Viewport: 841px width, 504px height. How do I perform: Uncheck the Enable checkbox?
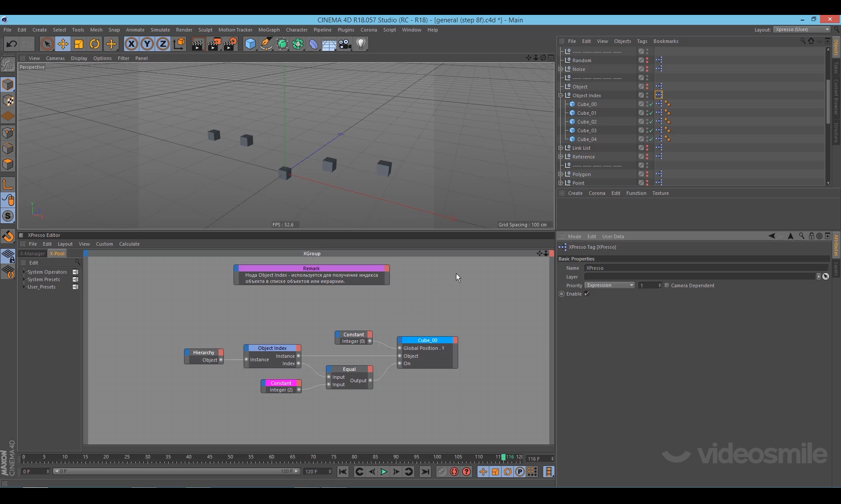pyautogui.click(x=587, y=294)
